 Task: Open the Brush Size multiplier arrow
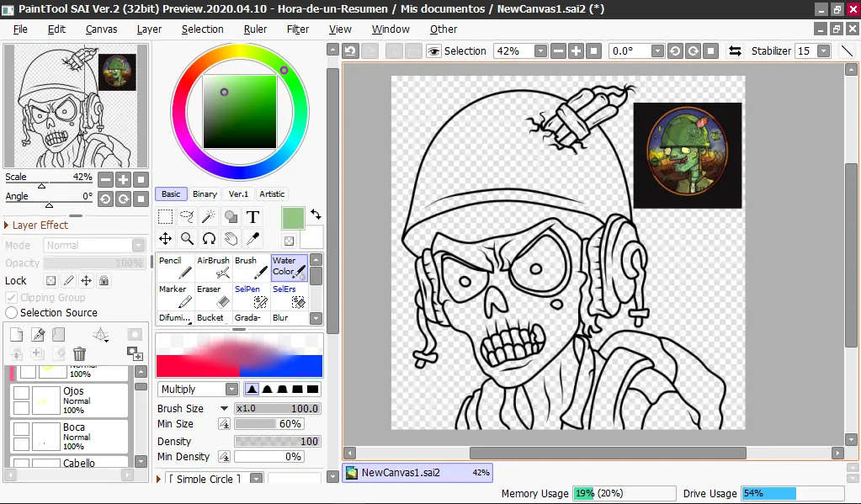(224, 408)
